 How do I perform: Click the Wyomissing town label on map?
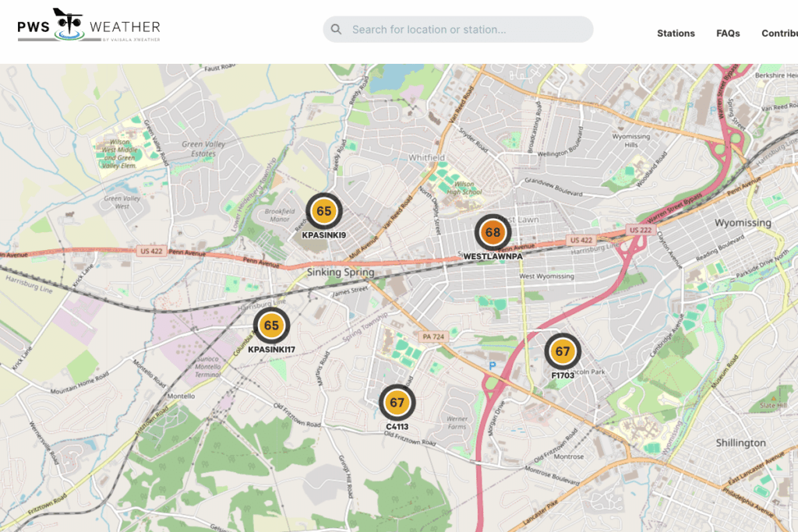point(743,223)
